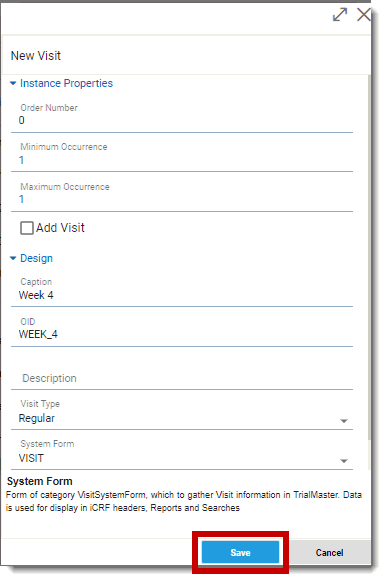Viewport: 386px width, 581px height.
Task: Collapse the Instance Properties section triangle
Action: (x=13, y=83)
